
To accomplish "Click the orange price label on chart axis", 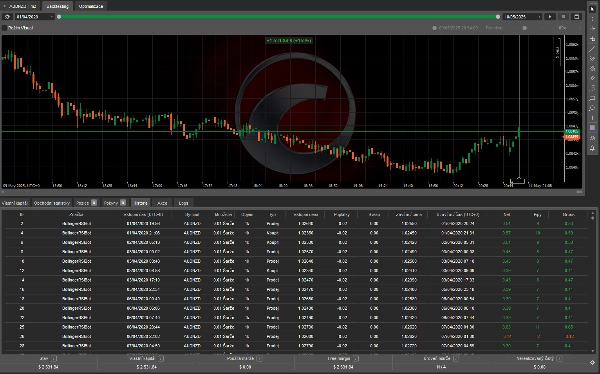I will point(572,137).
